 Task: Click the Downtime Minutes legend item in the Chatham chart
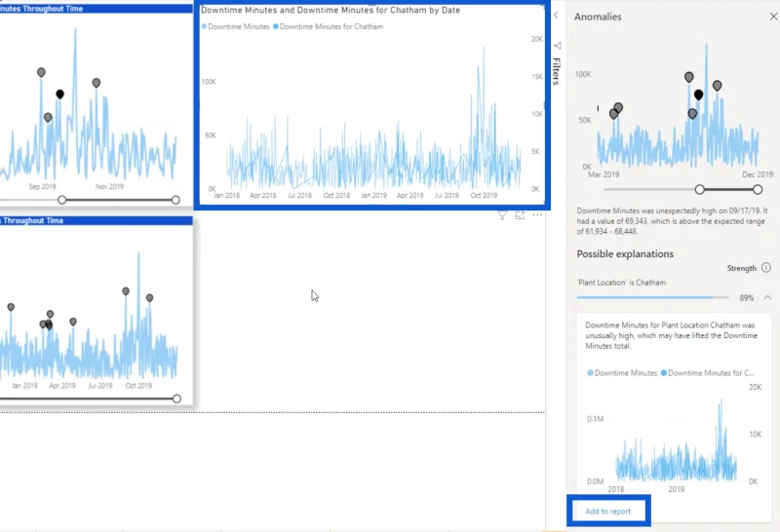[235, 26]
